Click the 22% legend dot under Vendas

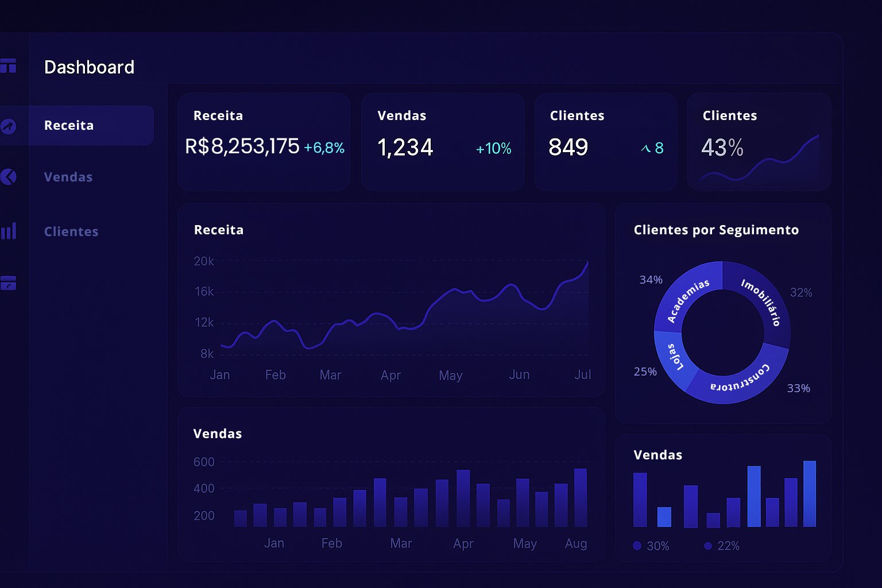click(708, 546)
